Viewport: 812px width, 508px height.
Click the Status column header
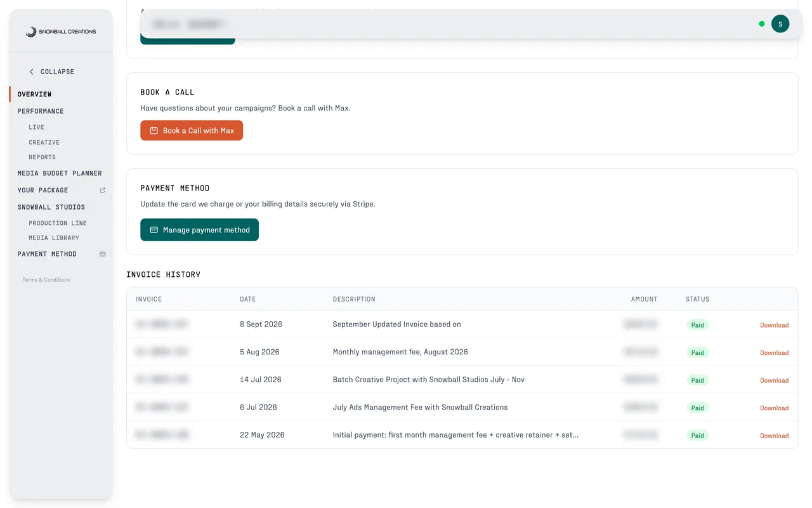pos(697,299)
